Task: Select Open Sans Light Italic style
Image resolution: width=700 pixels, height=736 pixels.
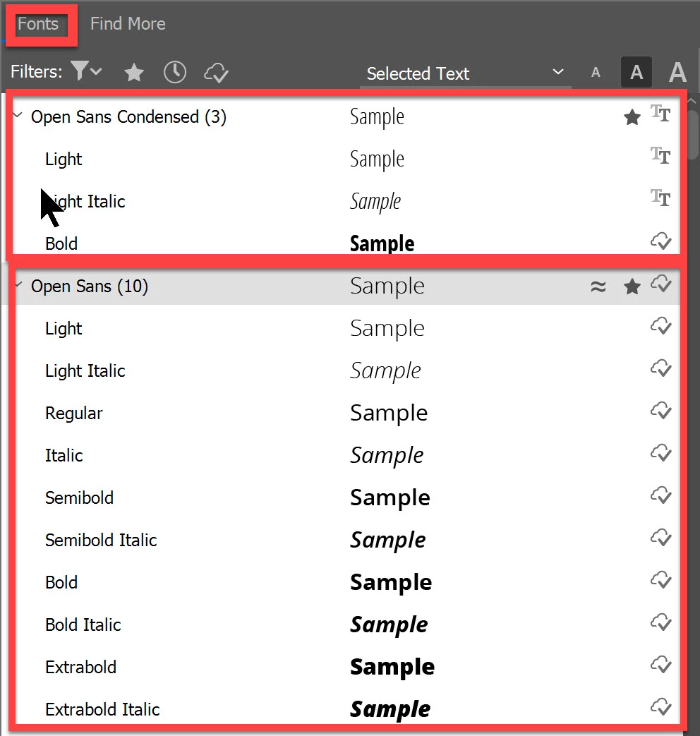Action: pyautogui.click(x=85, y=370)
